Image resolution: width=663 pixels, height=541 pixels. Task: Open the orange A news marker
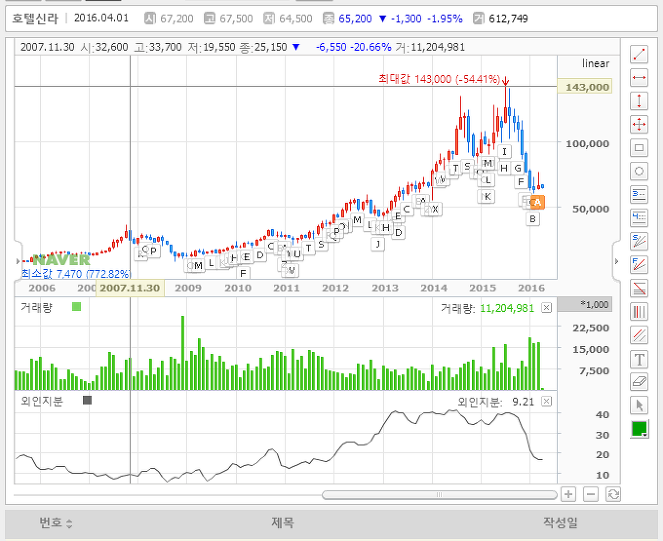(x=537, y=202)
